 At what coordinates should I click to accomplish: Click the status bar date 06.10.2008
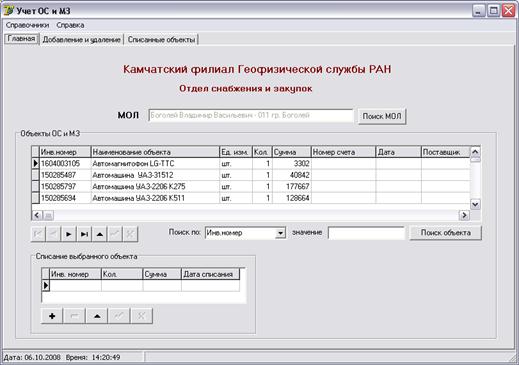click(42, 357)
